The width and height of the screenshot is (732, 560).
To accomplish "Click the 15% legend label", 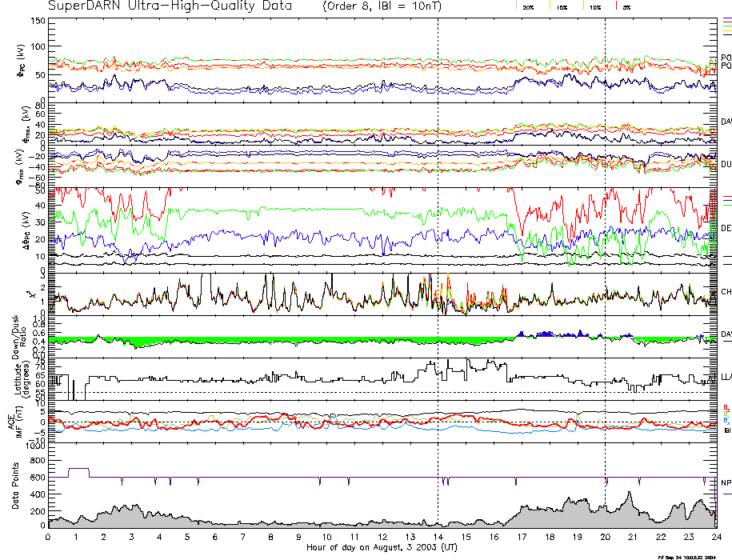I will (x=562, y=6).
